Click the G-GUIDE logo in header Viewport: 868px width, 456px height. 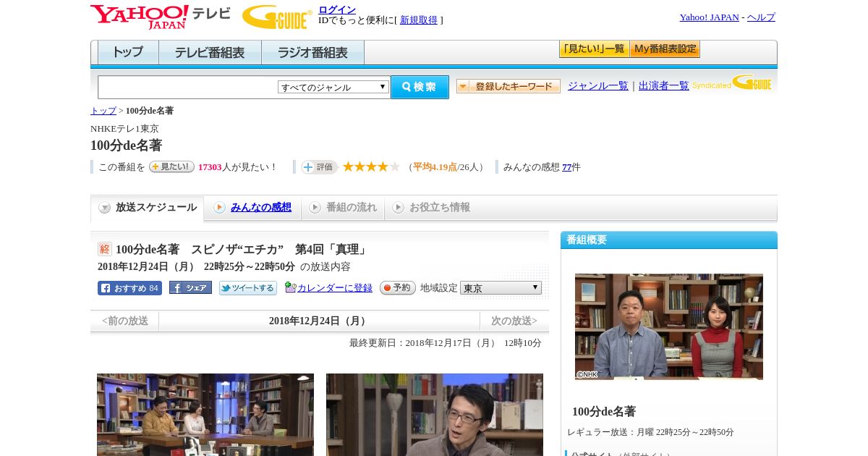tap(277, 17)
